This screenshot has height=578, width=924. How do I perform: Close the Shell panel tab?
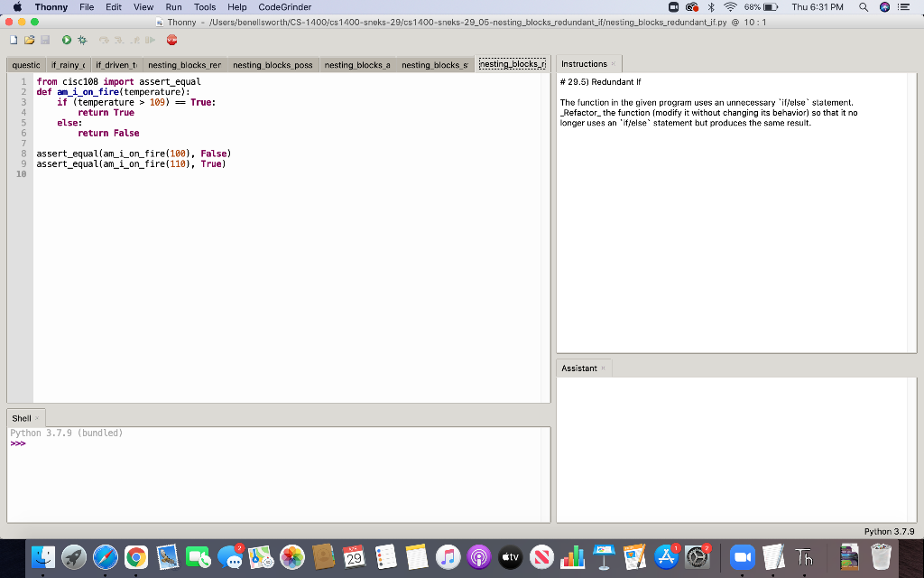coord(37,418)
